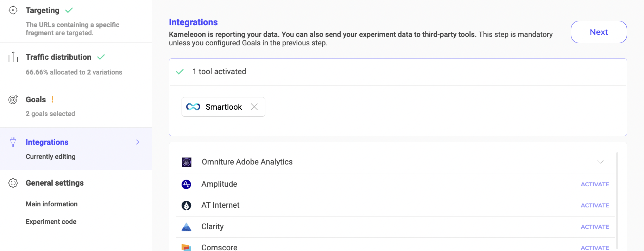The image size is (644, 251).
Task: Click the Integrations plug icon
Action: pos(13,142)
